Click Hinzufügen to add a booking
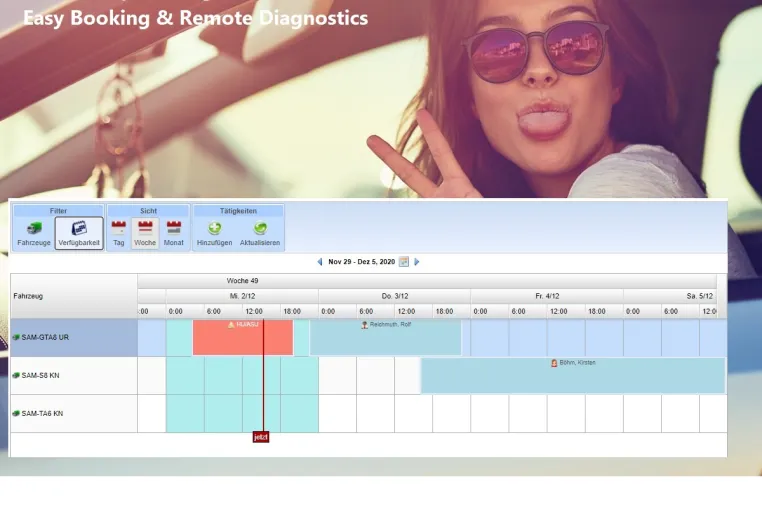The image size is (762, 508). pyautogui.click(x=214, y=233)
